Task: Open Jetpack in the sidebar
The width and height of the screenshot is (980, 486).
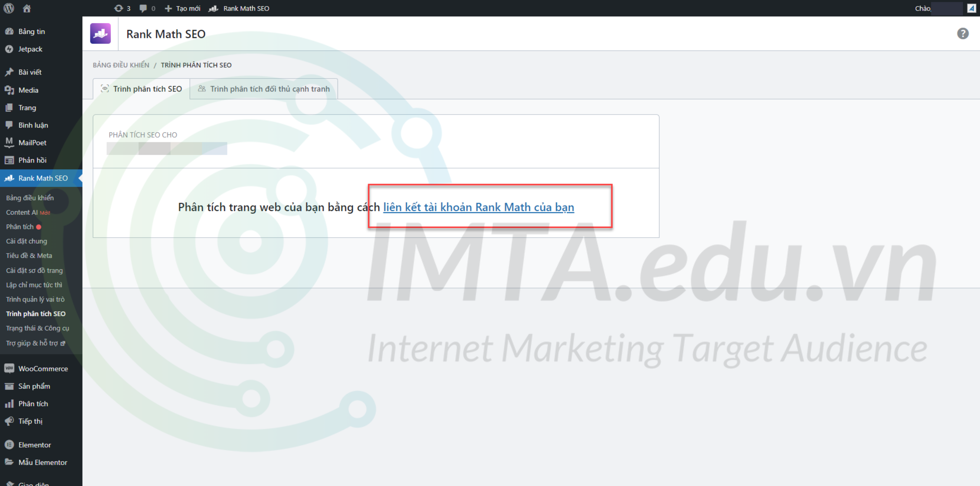Action: (x=31, y=49)
